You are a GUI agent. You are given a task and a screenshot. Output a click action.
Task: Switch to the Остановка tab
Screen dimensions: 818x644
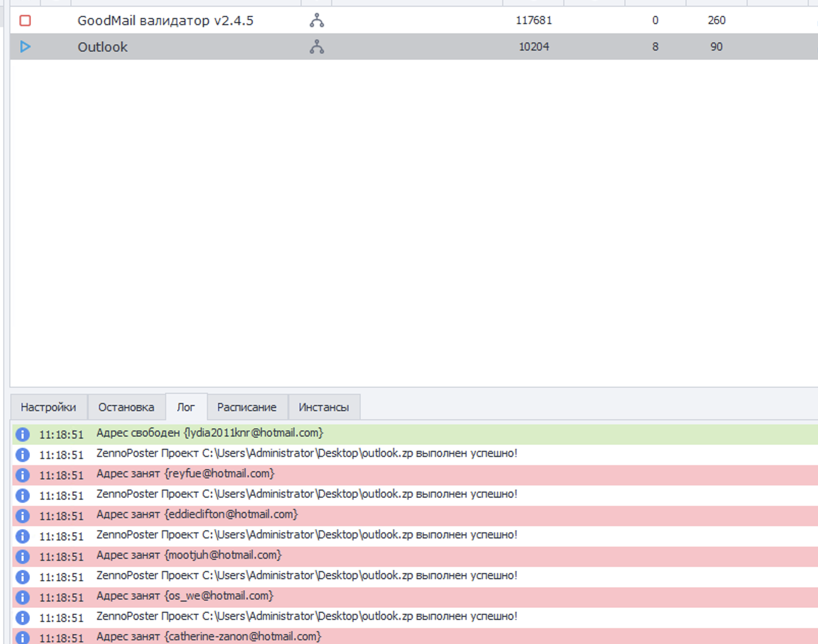coord(126,407)
